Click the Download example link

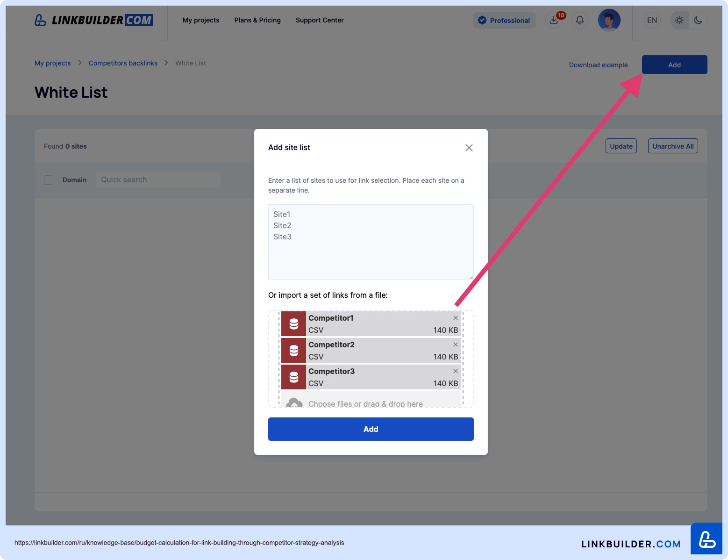[x=598, y=65]
